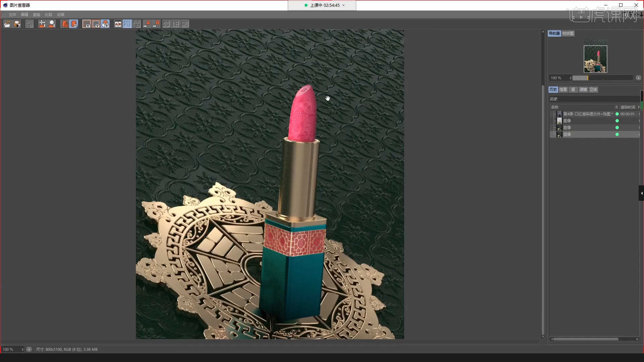Image resolution: width=644 pixels, height=362 pixels.
Task: Click the greyed AB animation compare icon
Action: (137, 24)
